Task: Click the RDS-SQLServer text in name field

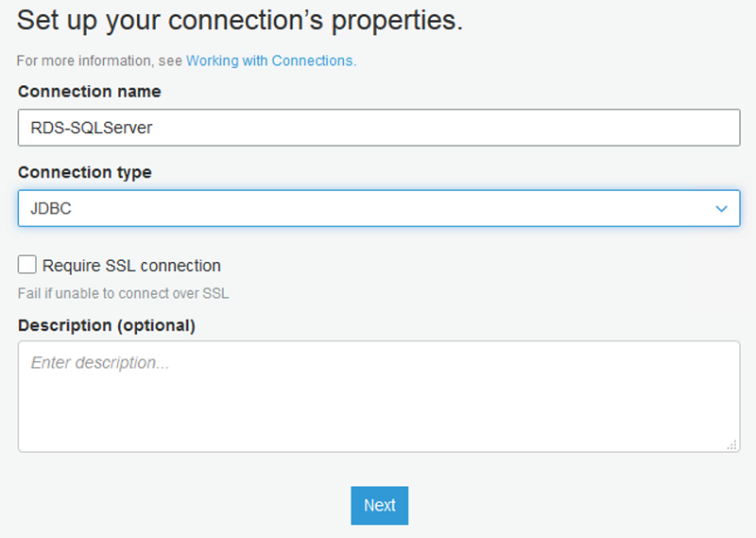Action: tap(92, 128)
